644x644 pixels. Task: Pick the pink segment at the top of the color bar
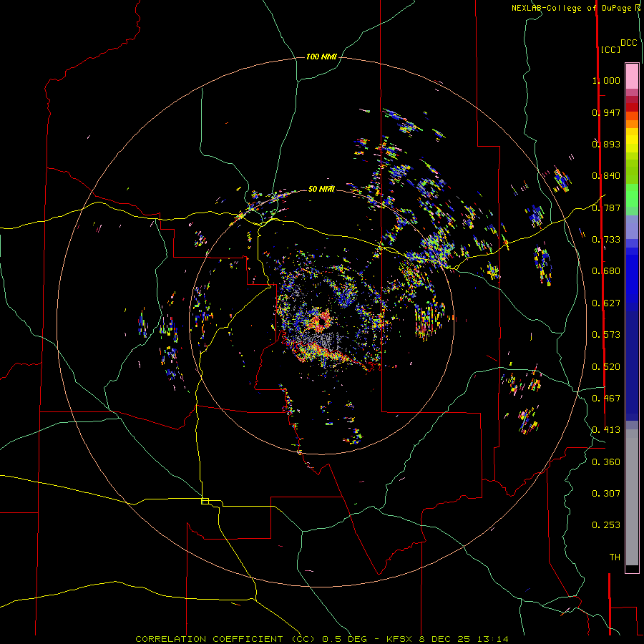(632, 77)
